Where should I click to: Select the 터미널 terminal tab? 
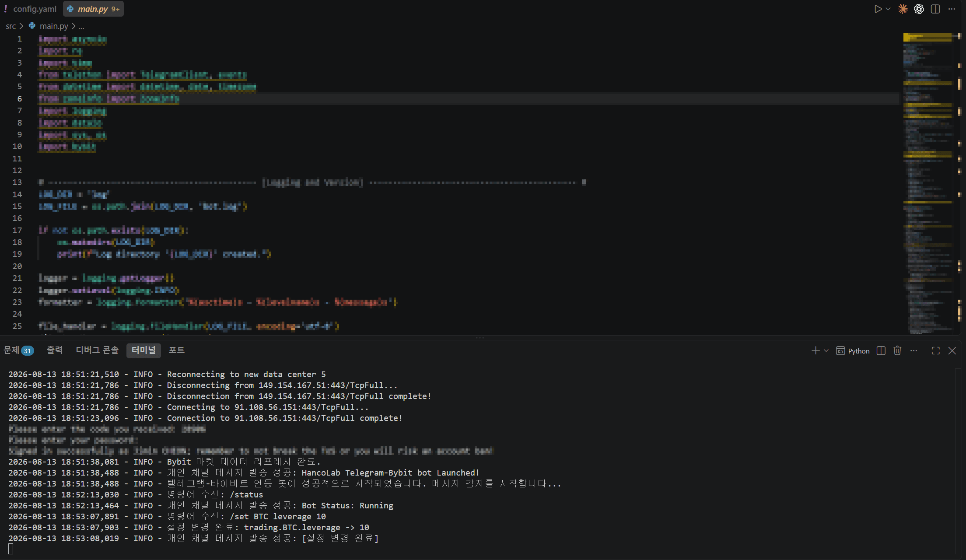click(143, 350)
